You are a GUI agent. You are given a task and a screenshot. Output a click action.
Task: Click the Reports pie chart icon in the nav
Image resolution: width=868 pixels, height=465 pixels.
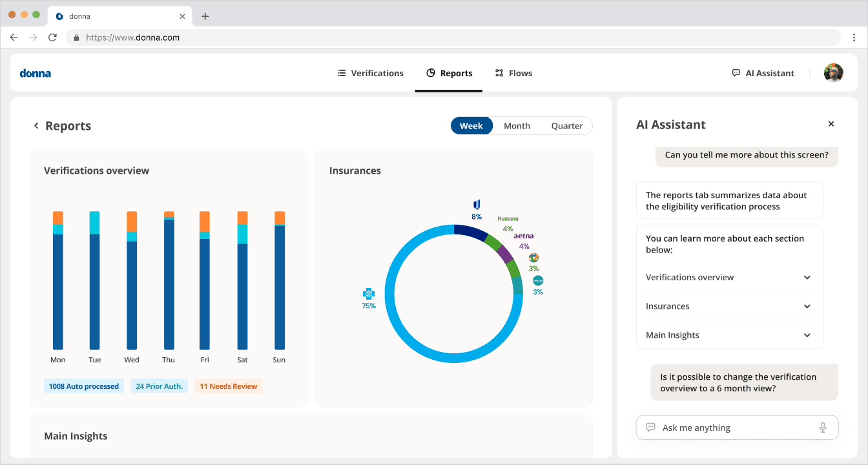click(x=431, y=73)
